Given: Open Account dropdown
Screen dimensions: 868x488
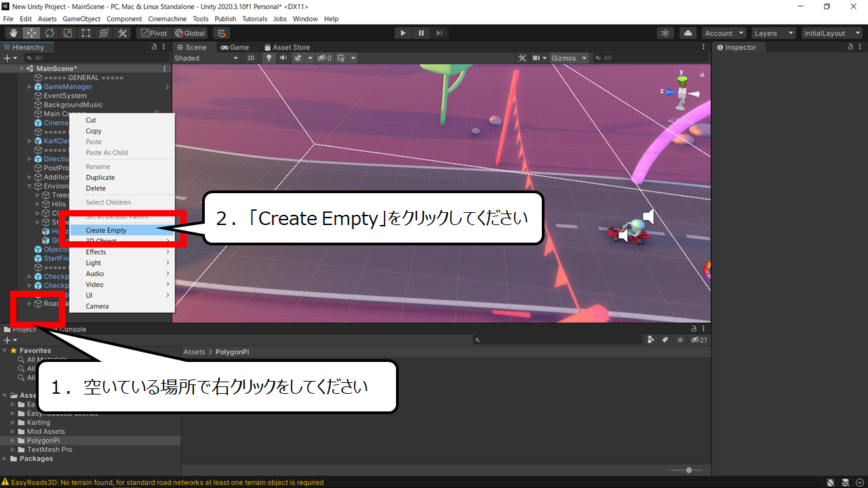Looking at the screenshot, I should pos(724,33).
